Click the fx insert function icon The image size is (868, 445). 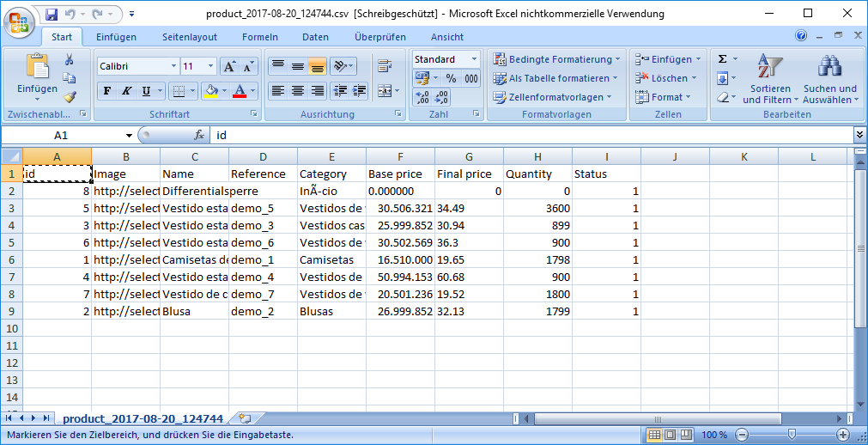point(198,135)
